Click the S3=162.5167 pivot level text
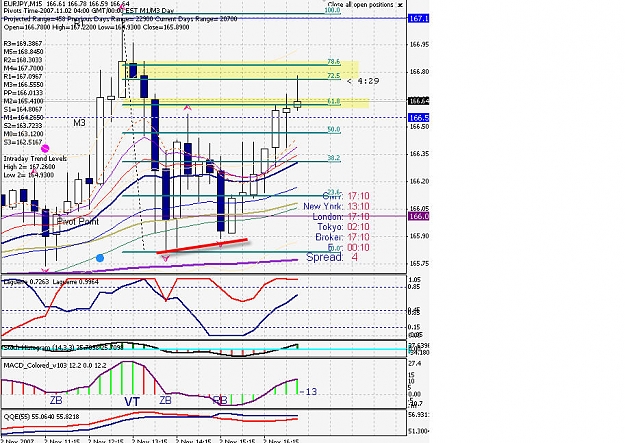 23,142
